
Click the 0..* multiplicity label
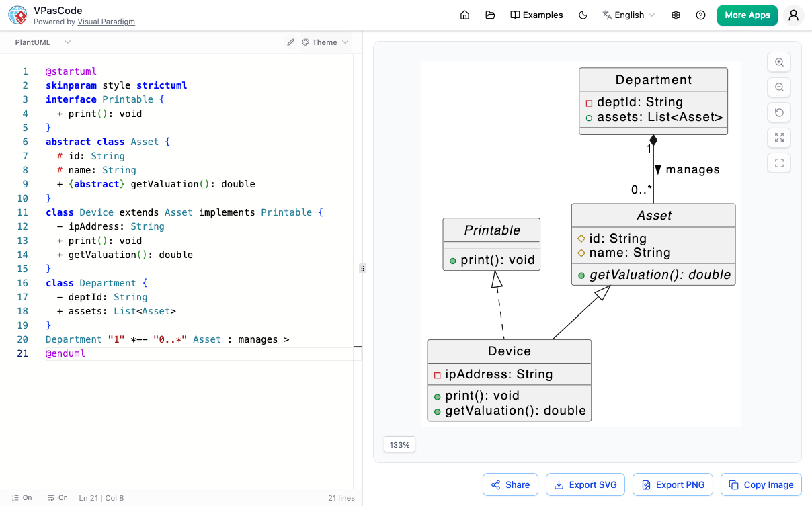coord(641,190)
